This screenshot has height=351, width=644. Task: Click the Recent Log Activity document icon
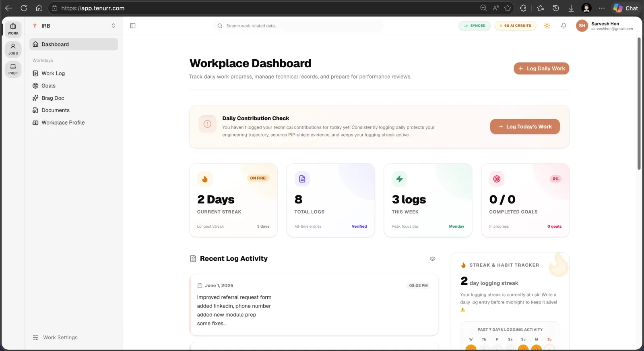tap(193, 259)
